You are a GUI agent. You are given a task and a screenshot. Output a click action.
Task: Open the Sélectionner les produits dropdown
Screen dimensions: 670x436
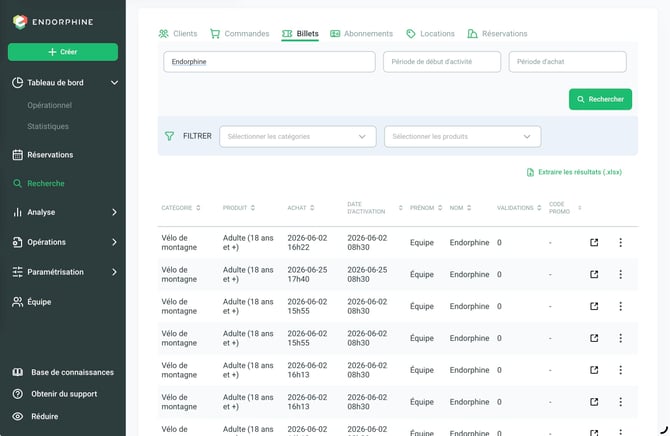[x=462, y=137]
